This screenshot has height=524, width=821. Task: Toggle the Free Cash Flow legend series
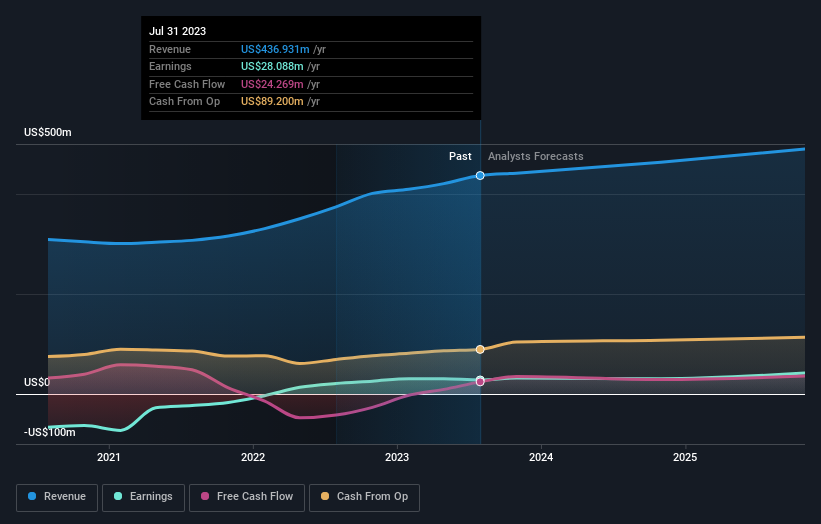[247, 497]
